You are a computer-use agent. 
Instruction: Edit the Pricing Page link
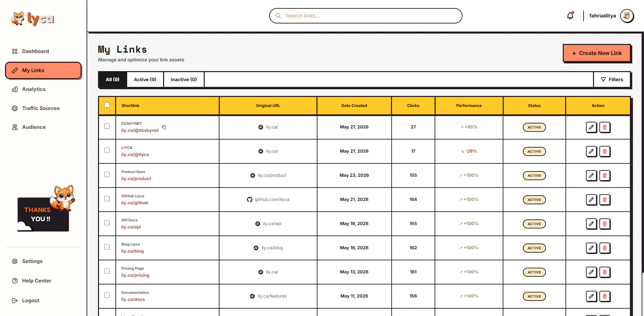591,272
